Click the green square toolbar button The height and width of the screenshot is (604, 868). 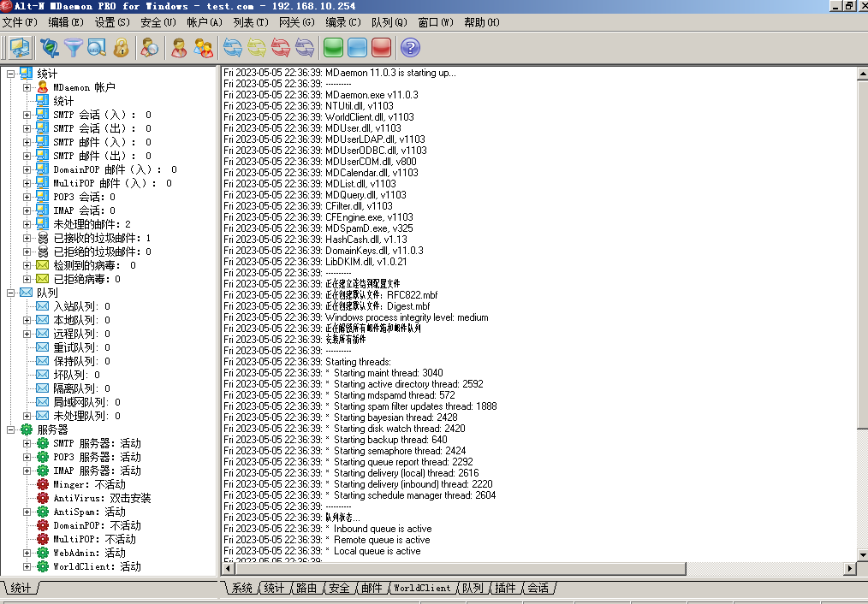pyautogui.click(x=333, y=48)
